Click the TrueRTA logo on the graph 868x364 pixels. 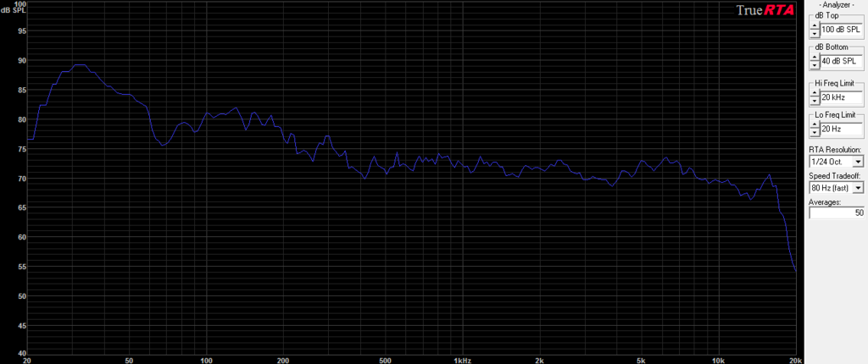point(765,9)
